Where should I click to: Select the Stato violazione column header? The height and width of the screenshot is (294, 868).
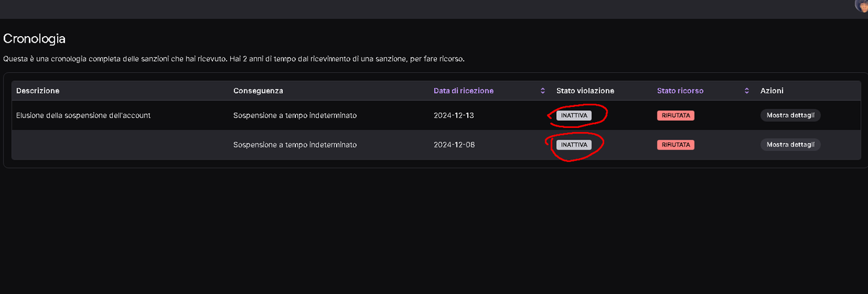585,91
